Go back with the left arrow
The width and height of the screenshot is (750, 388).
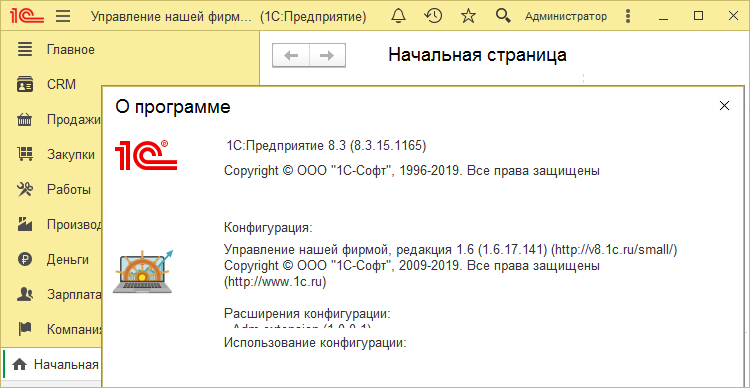pyautogui.click(x=291, y=56)
